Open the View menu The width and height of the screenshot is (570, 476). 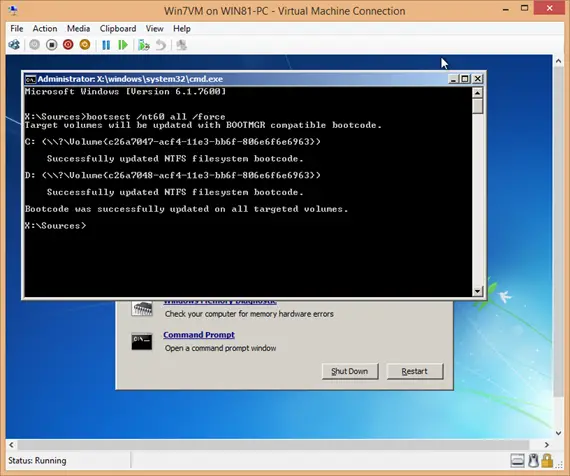(x=154, y=28)
